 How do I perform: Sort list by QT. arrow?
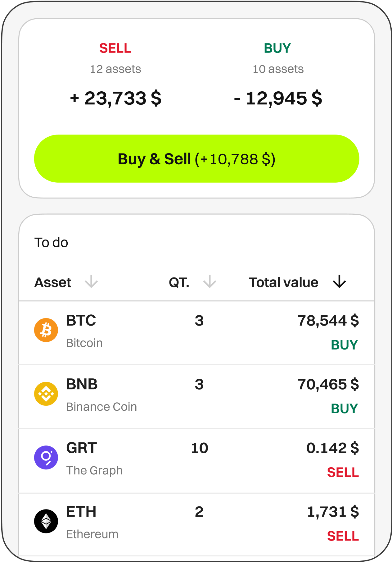tap(210, 281)
